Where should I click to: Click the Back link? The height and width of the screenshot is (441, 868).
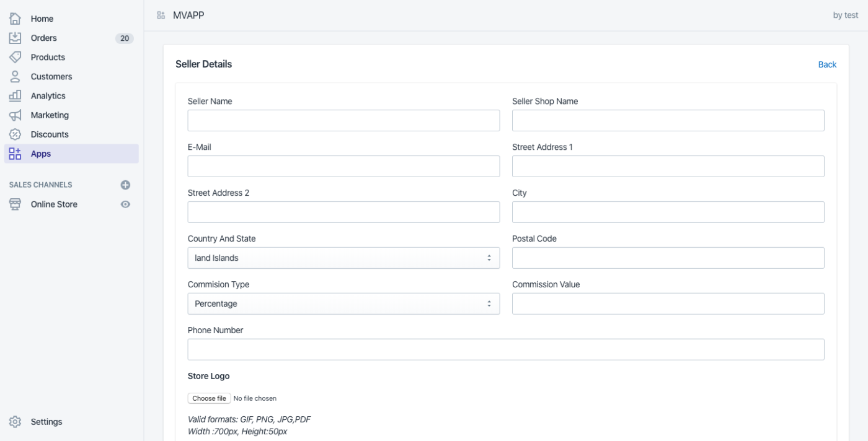coord(827,64)
